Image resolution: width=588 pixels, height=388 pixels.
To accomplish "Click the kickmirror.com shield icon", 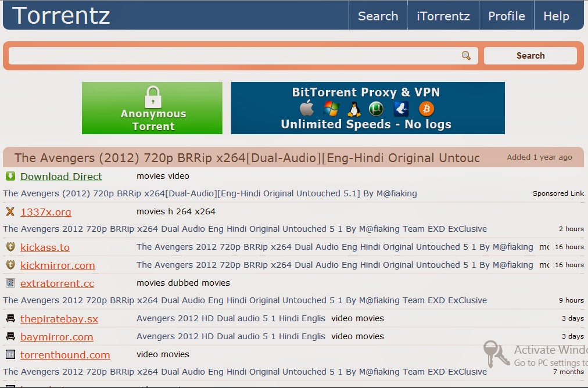I will coord(10,265).
